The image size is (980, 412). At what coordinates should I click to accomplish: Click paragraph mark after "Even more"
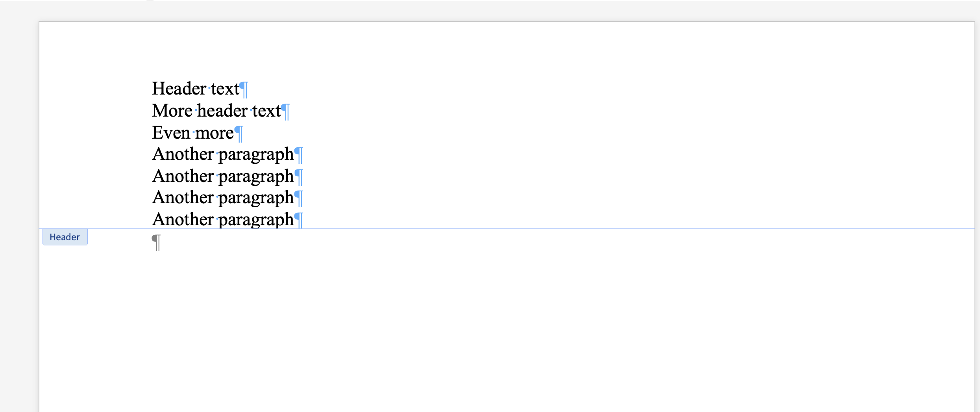click(x=239, y=134)
